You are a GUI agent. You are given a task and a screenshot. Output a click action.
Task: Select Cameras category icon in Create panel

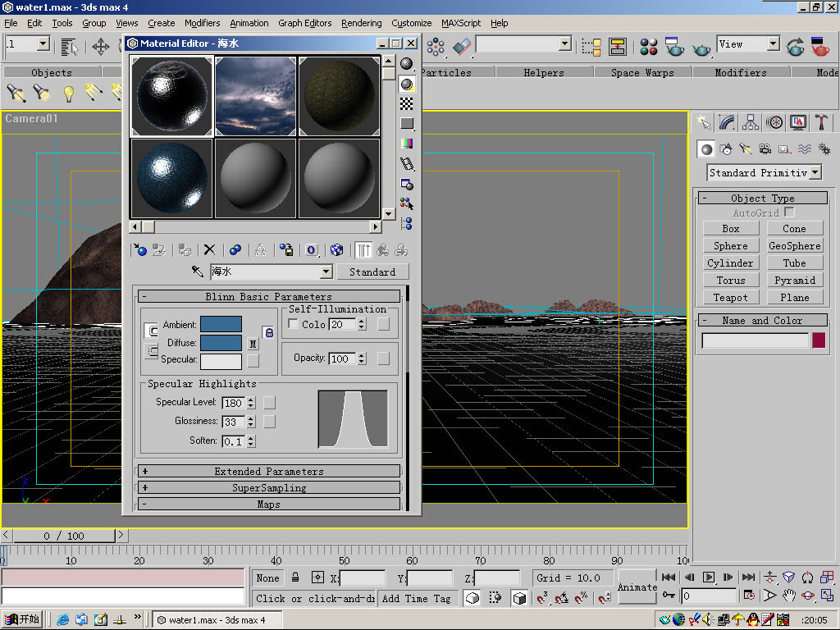765,149
